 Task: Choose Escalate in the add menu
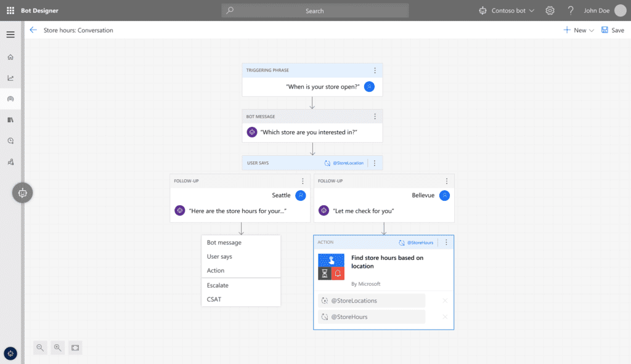click(218, 286)
